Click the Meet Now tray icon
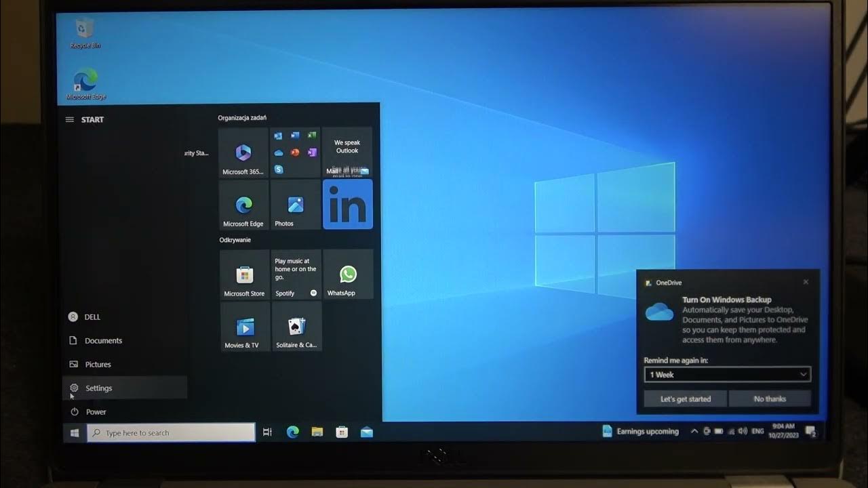The height and width of the screenshot is (488, 868). [707, 431]
